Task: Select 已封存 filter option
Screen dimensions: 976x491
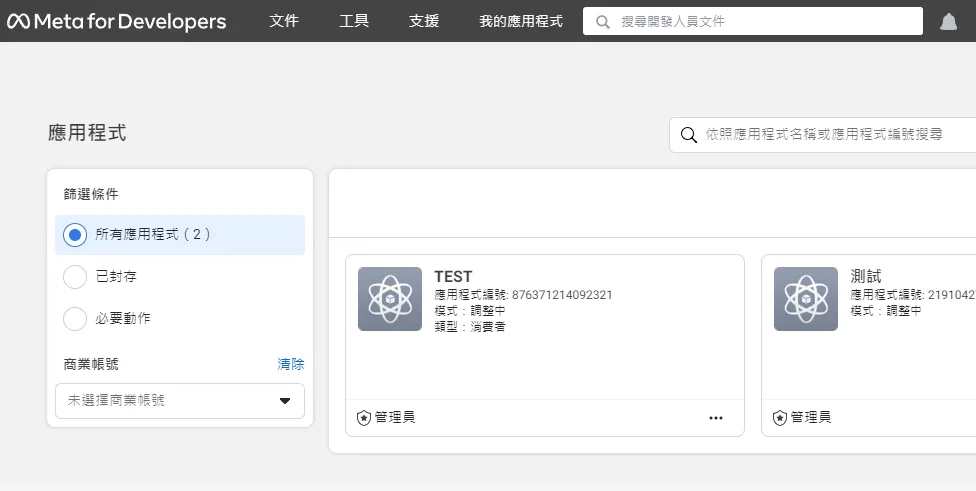Action: click(x=100, y=276)
